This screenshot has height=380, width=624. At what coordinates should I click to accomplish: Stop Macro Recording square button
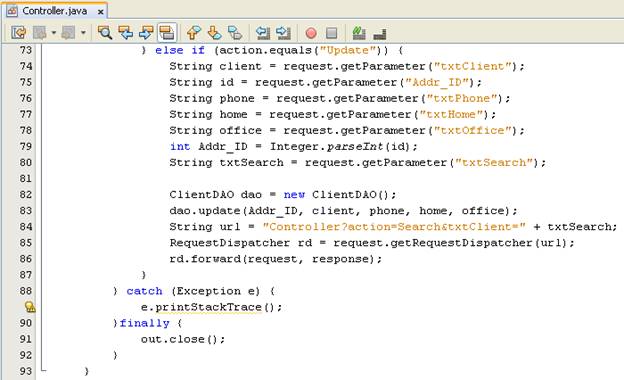(x=331, y=33)
